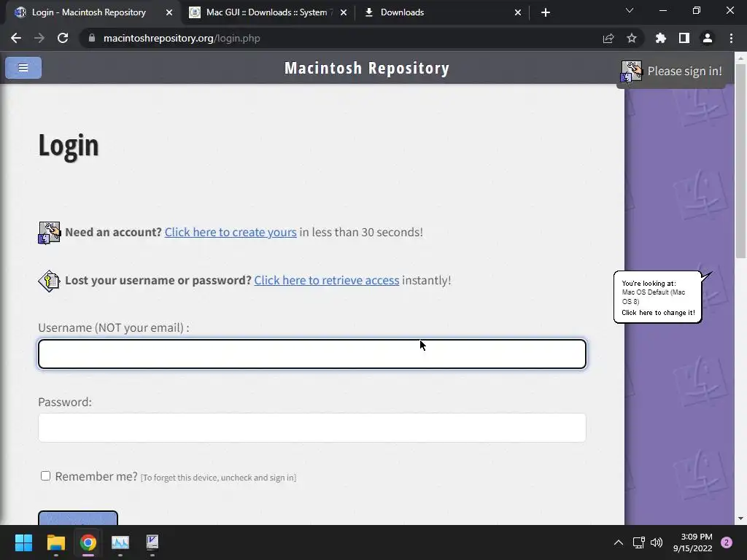This screenshot has width=747, height=560.
Task: Click the vertical scrollbar thumb
Action: pyautogui.click(x=740, y=161)
